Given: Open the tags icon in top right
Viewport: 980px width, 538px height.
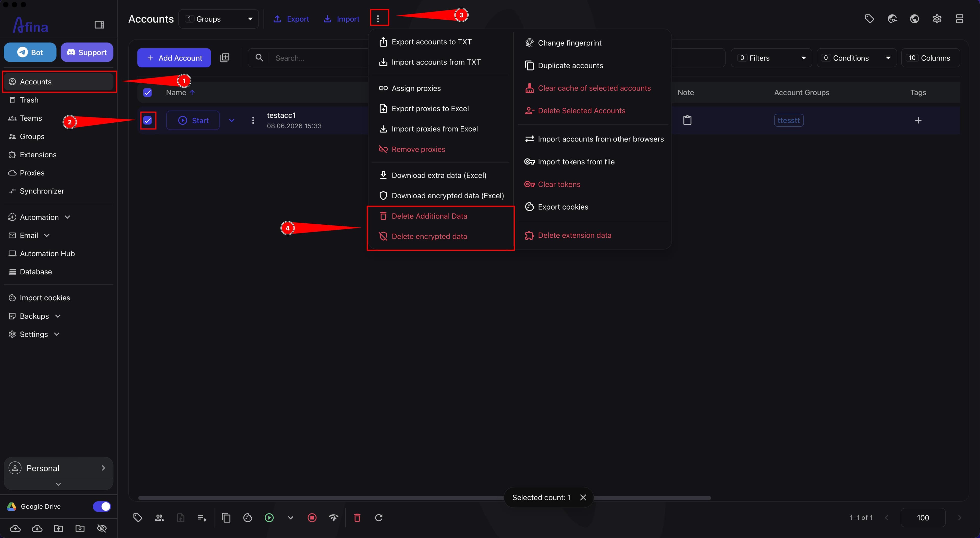Looking at the screenshot, I should [869, 19].
